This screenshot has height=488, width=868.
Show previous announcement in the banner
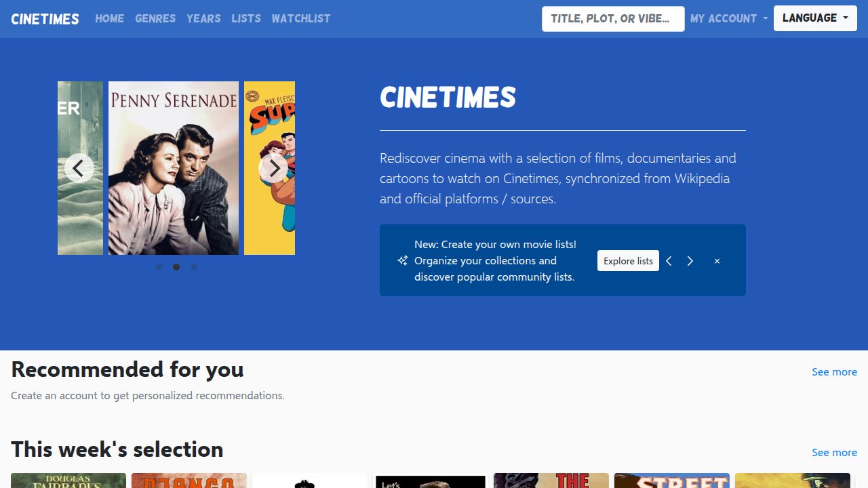point(669,261)
